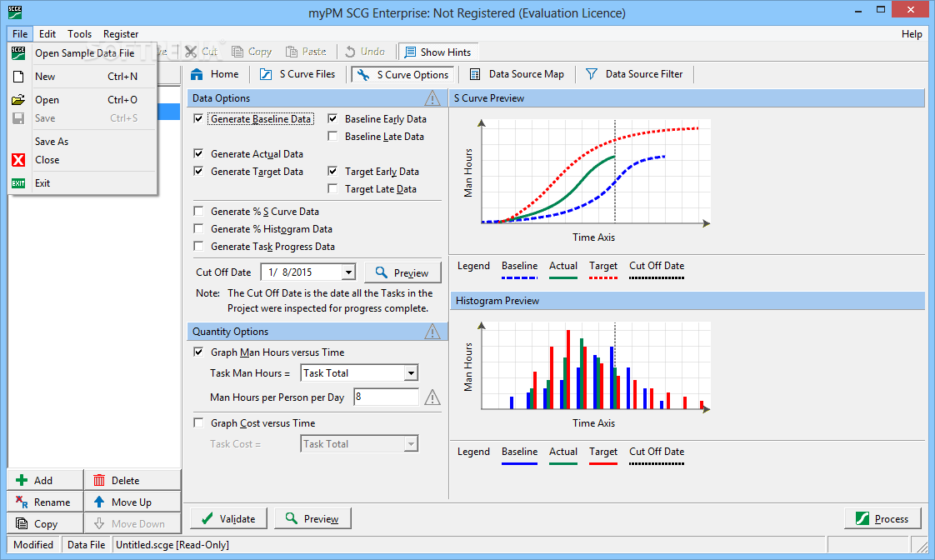
Task: Enable Generate % Histogram Data
Action: point(198,229)
